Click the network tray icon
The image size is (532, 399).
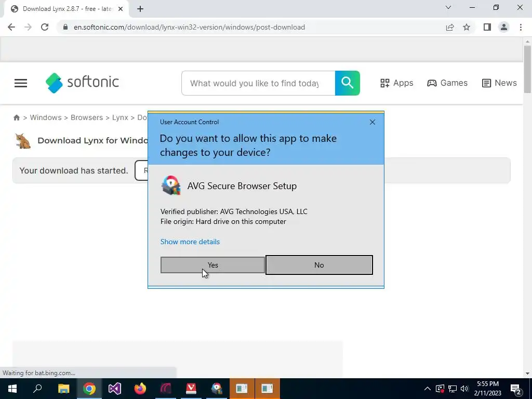click(x=453, y=389)
